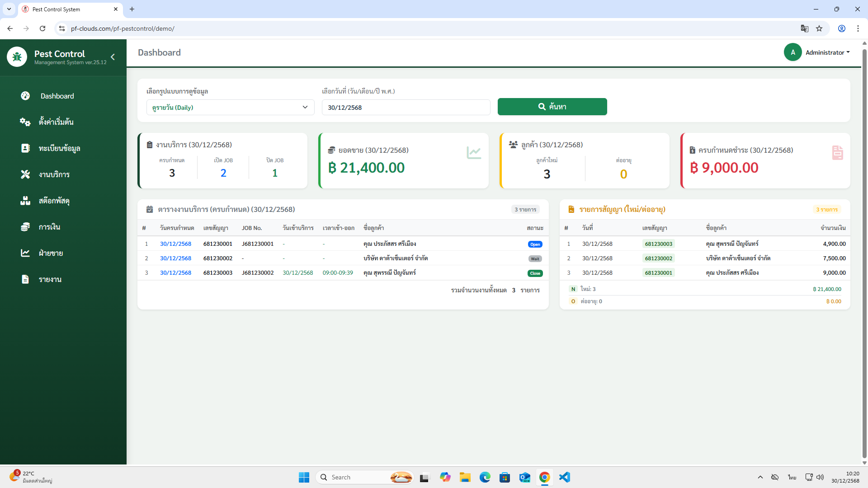The image size is (868, 488).
Task: Click the sales chart line icon
Action: coord(25,253)
